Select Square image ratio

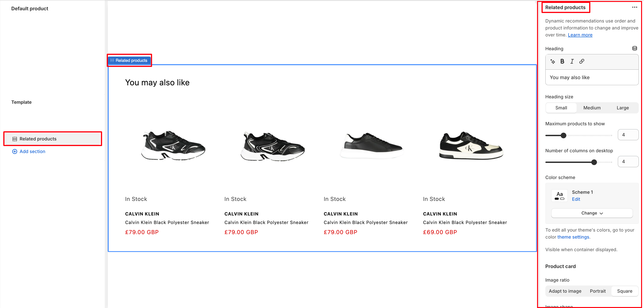point(624,291)
